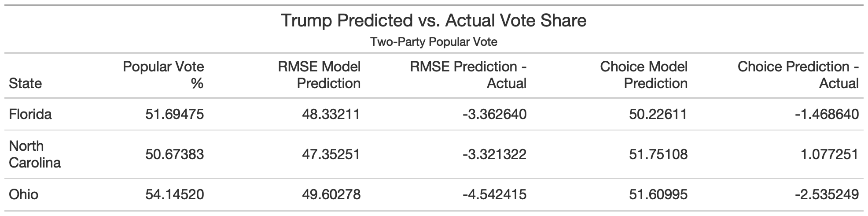
Task: Select Ohio's popular vote value 54.14520
Action: (x=175, y=194)
